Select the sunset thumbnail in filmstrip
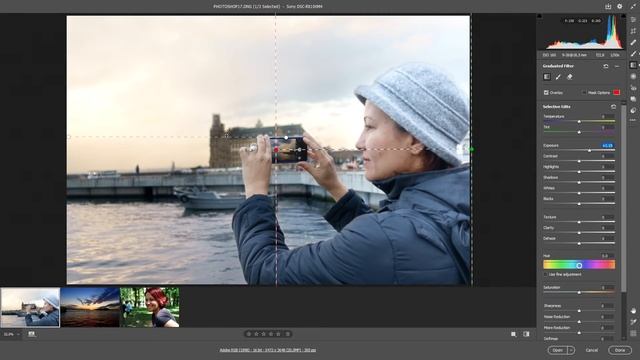Image resolution: width=640 pixels, height=360 pixels. [90, 307]
